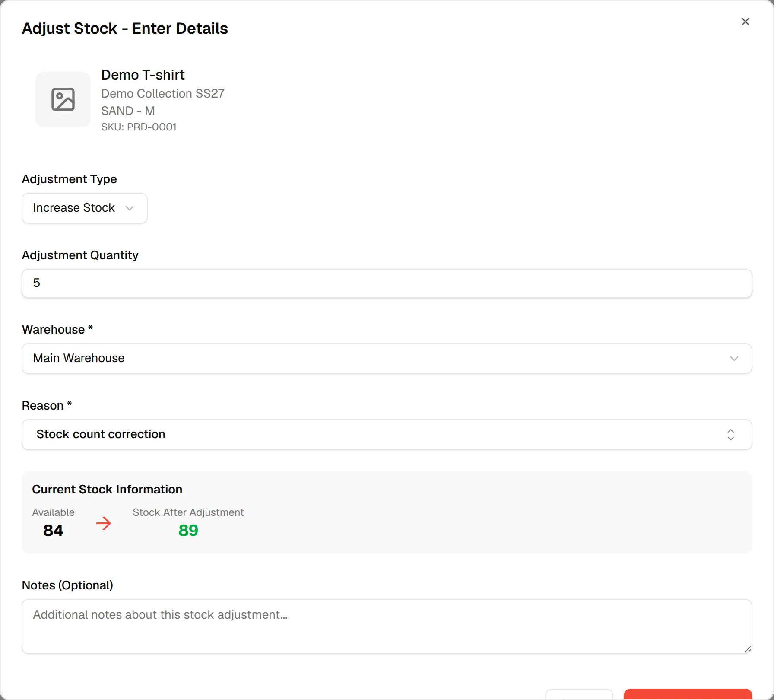This screenshot has width=774, height=700.
Task: Click the Reason selector up-down arrows
Action: click(x=730, y=435)
